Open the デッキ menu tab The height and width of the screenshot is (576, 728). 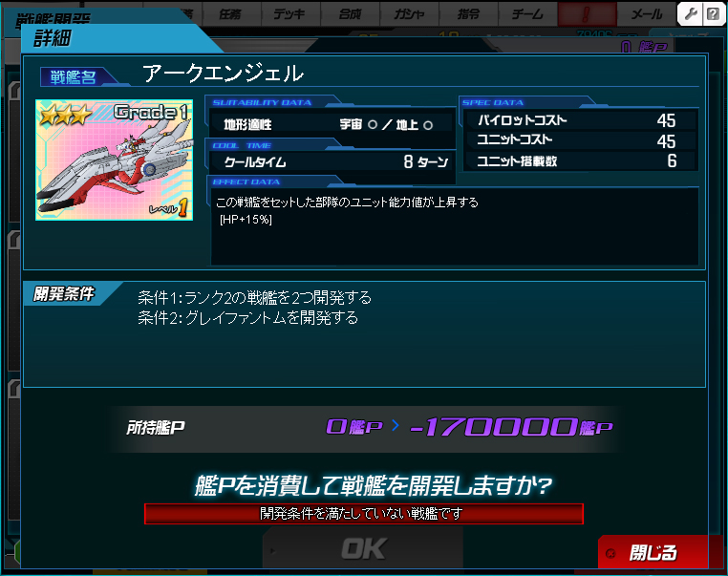[x=290, y=14]
